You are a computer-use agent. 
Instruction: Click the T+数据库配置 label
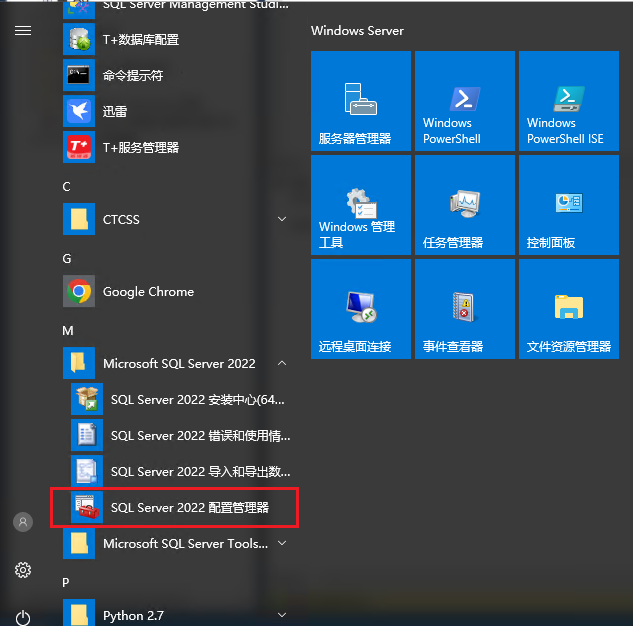[140, 40]
